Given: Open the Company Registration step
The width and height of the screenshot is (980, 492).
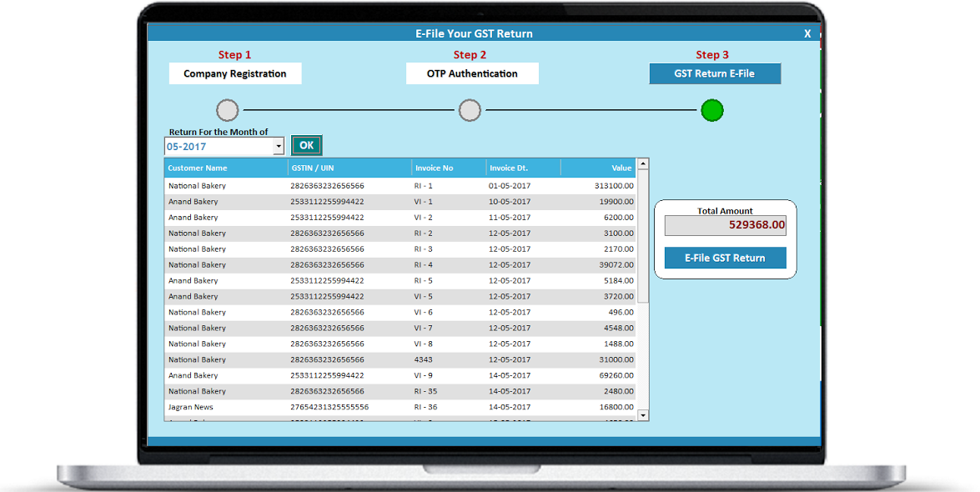Looking at the screenshot, I should tap(235, 73).
